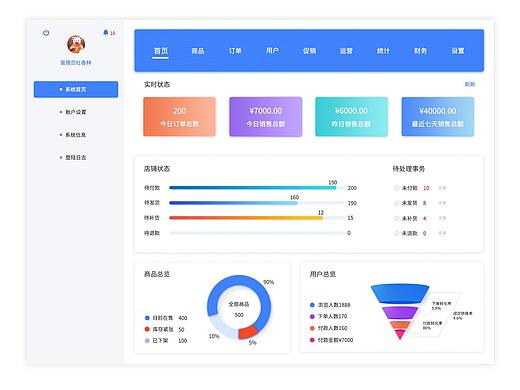The height and width of the screenshot is (390, 520).
Task: Click the 店铺状态 section heading
Action: tap(157, 169)
